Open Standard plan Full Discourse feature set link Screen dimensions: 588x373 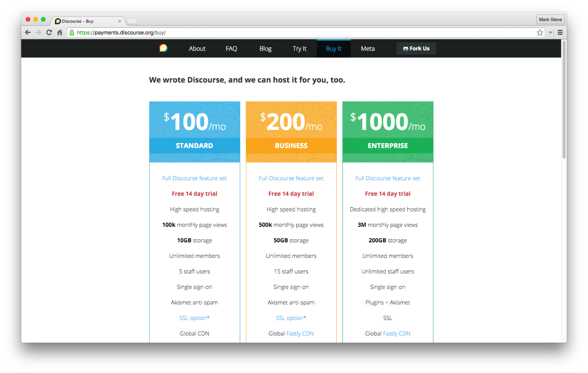coord(194,178)
